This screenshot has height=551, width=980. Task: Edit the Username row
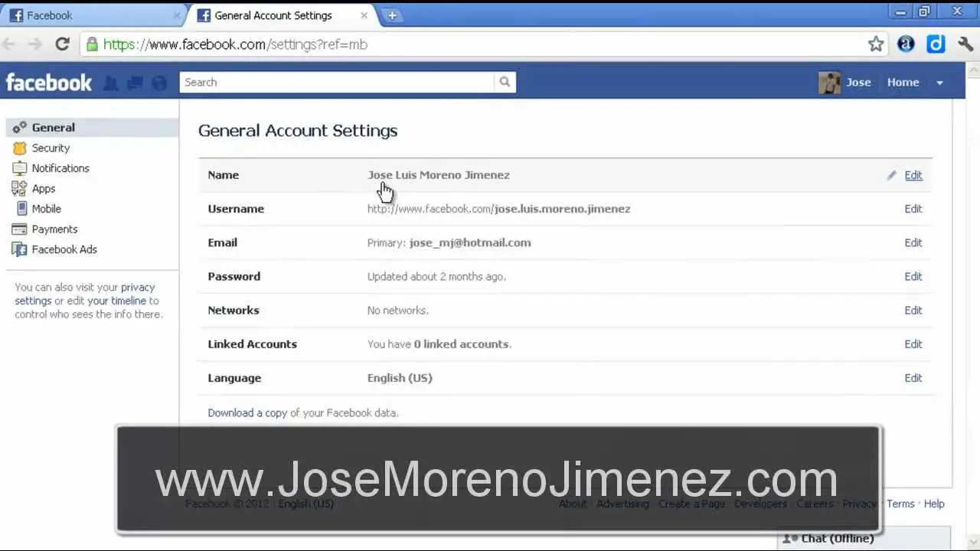[913, 209]
